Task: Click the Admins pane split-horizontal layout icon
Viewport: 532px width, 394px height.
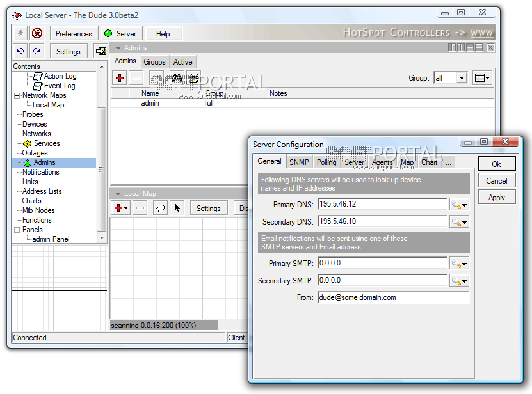Action: pos(470,47)
